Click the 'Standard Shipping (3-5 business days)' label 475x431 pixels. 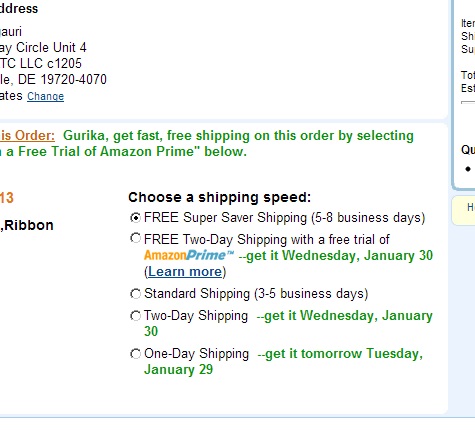[256, 294]
